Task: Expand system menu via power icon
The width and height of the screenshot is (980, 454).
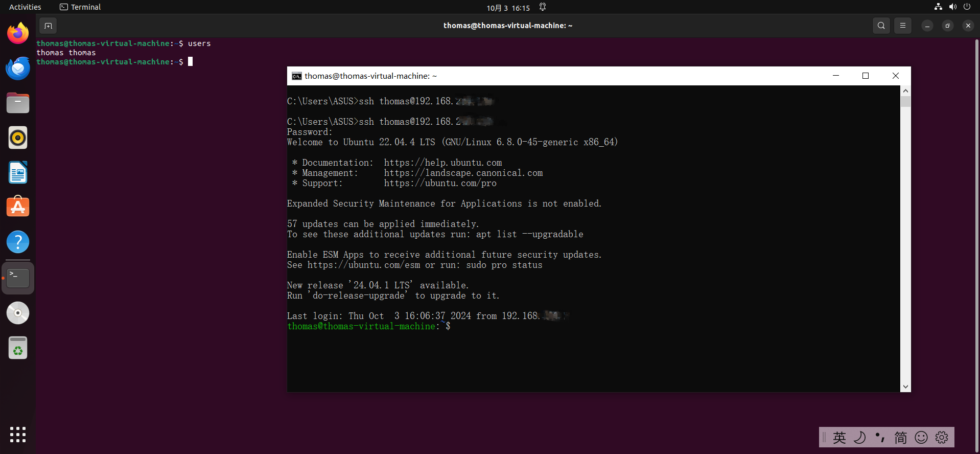Action: 967,7
